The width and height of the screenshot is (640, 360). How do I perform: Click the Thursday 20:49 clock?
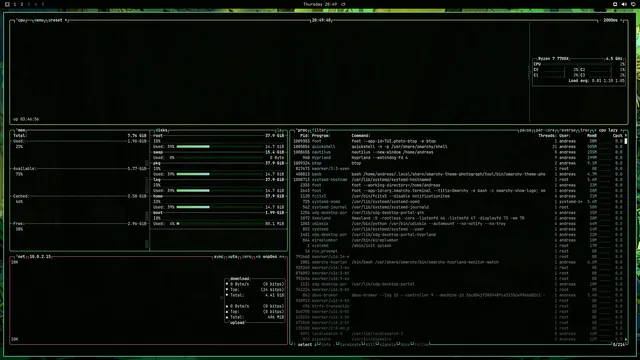(x=320, y=4)
